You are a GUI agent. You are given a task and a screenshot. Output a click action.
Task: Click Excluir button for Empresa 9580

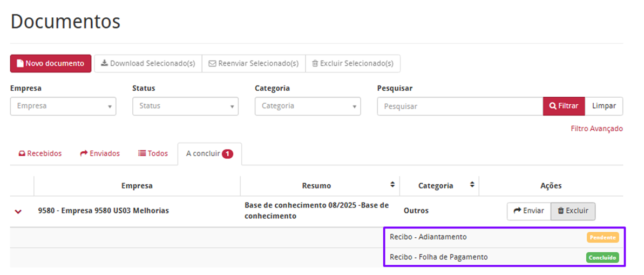pyautogui.click(x=573, y=211)
